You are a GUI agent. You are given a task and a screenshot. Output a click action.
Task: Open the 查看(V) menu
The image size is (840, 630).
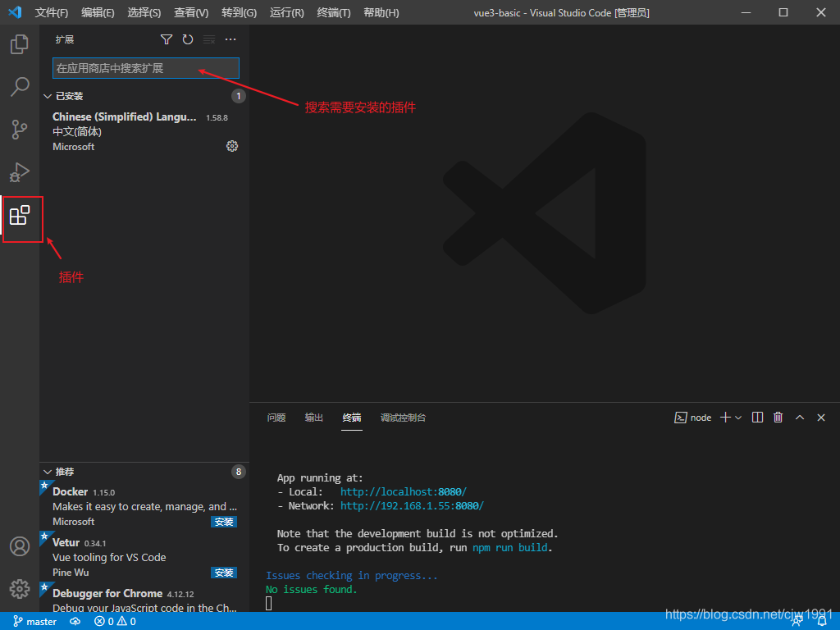pos(191,13)
